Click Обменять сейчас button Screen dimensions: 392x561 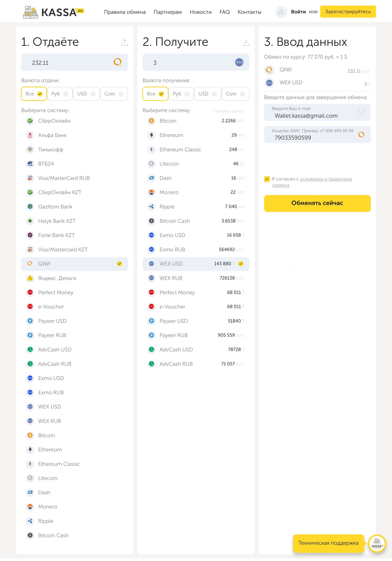pos(317,203)
